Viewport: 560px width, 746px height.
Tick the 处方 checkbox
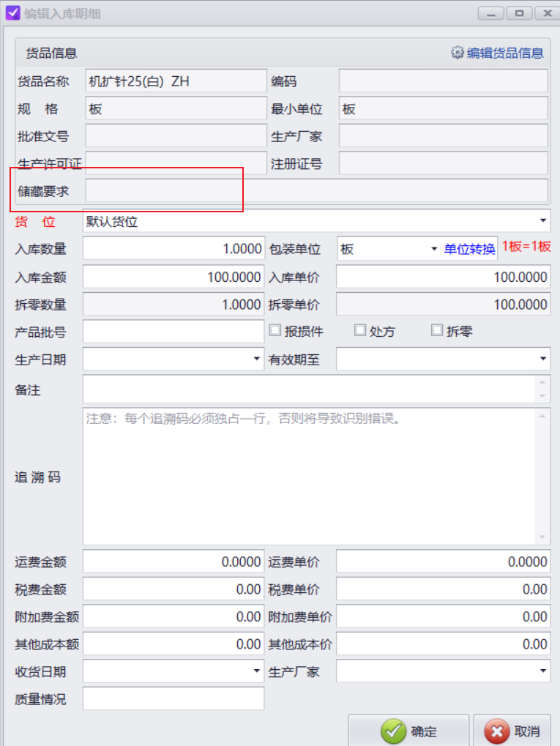(x=360, y=330)
